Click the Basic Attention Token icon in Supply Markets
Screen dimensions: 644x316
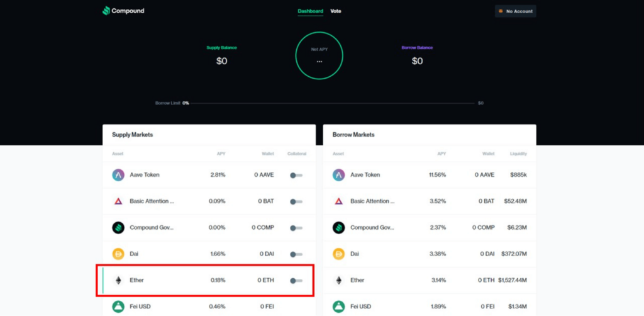pos(118,201)
